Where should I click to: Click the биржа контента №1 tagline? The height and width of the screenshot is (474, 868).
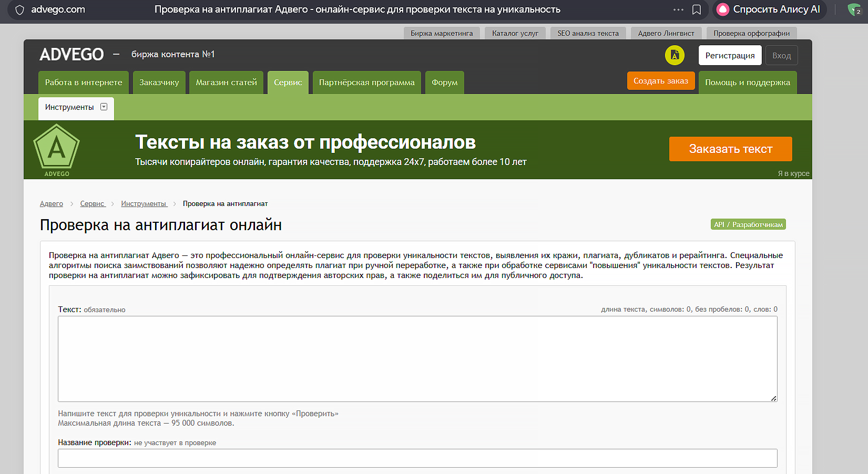173,54
